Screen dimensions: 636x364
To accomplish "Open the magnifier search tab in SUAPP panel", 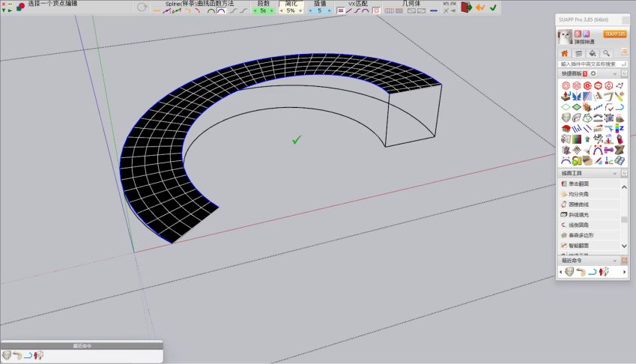I will (606, 53).
